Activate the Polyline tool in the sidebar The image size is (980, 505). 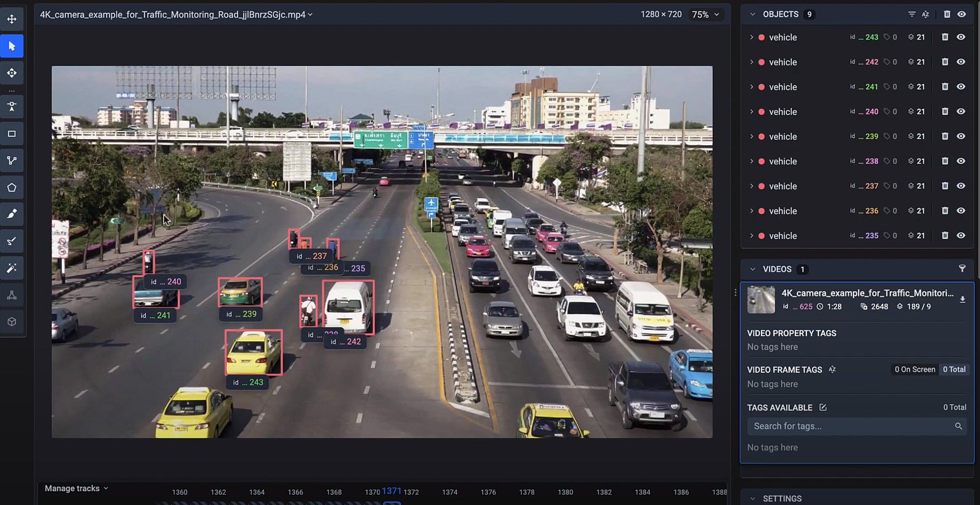tap(12, 160)
